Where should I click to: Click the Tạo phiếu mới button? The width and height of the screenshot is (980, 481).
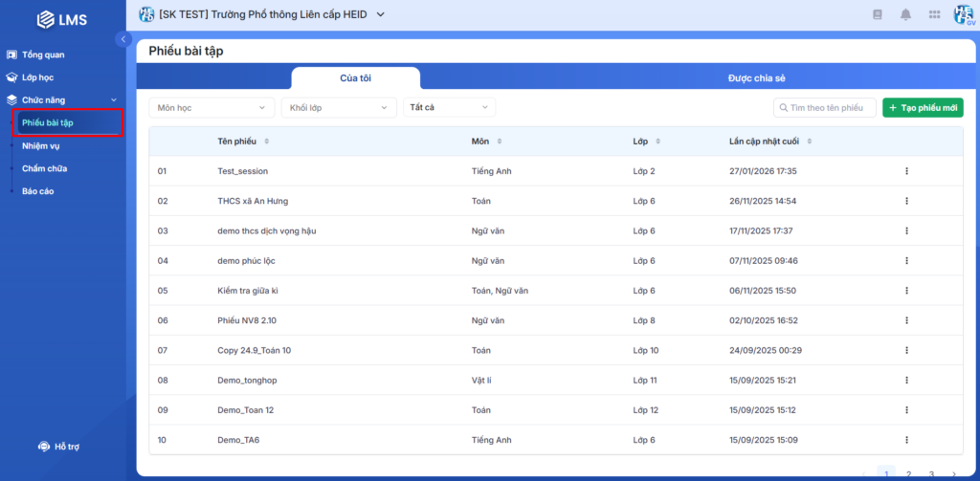(923, 108)
